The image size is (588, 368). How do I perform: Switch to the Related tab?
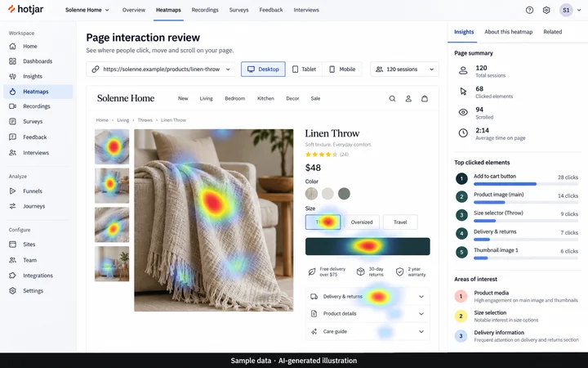point(552,32)
